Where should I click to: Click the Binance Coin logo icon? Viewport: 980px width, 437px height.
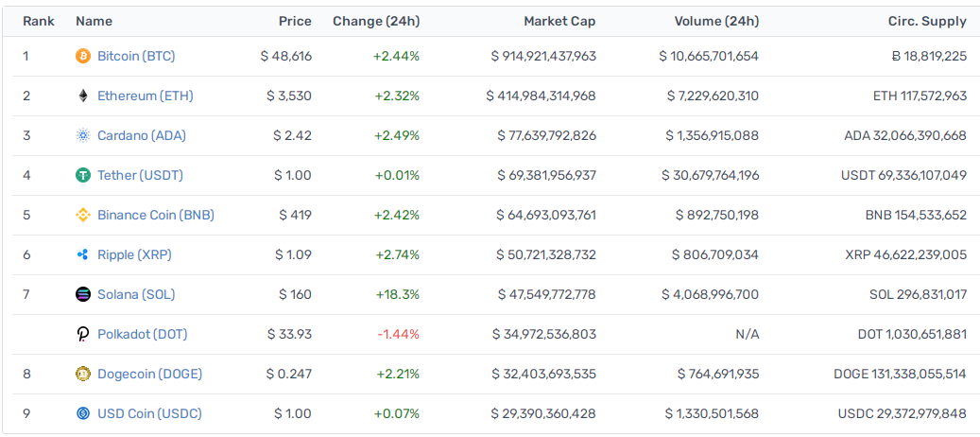coord(83,215)
